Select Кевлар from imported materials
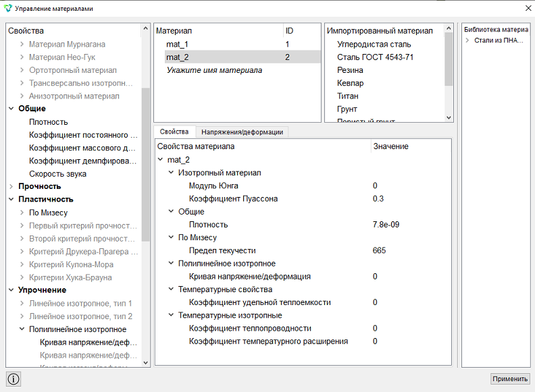Image resolution: width=535 pixels, height=392 pixels. (351, 83)
